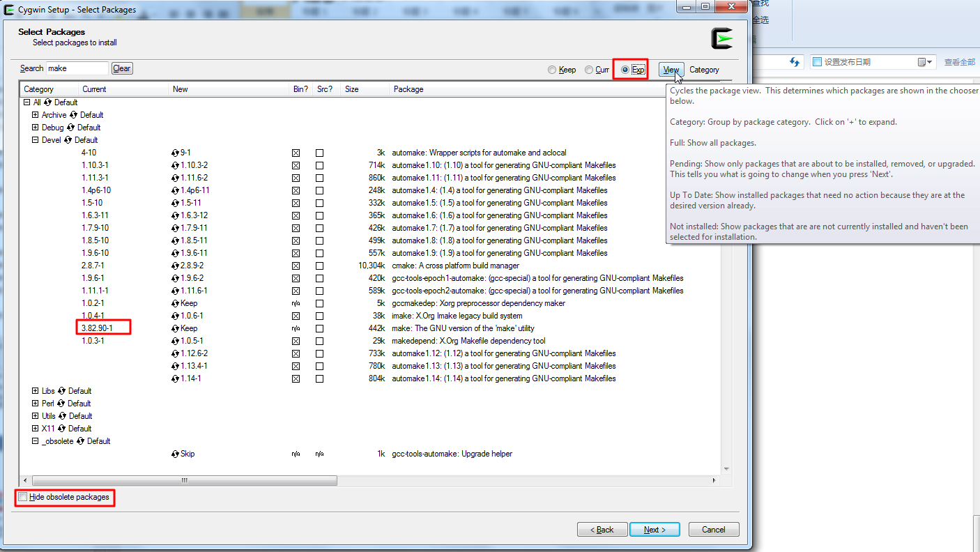This screenshot has height=552, width=980.
Task: Click the horizontal scrollbar right arrow
Action: [714, 481]
